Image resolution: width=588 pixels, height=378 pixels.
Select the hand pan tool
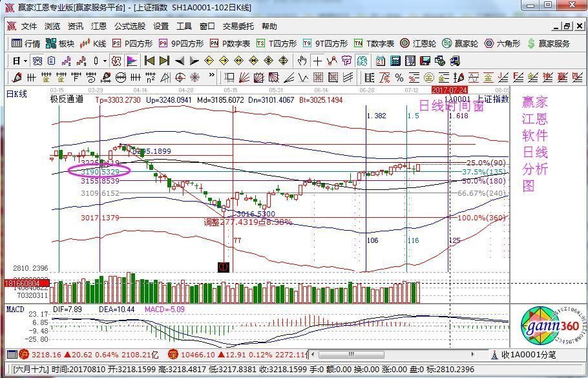(x=302, y=61)
